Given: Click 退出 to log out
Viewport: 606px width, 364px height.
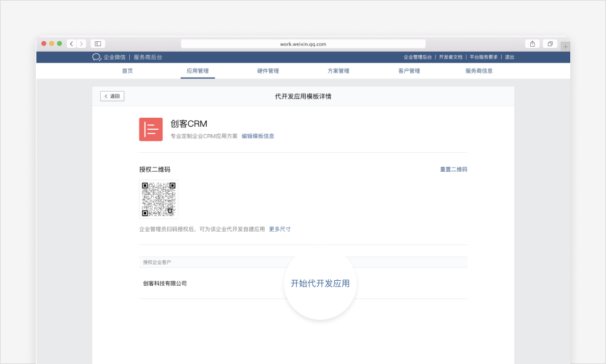Looking at the screenshot, I should [510, 57].
